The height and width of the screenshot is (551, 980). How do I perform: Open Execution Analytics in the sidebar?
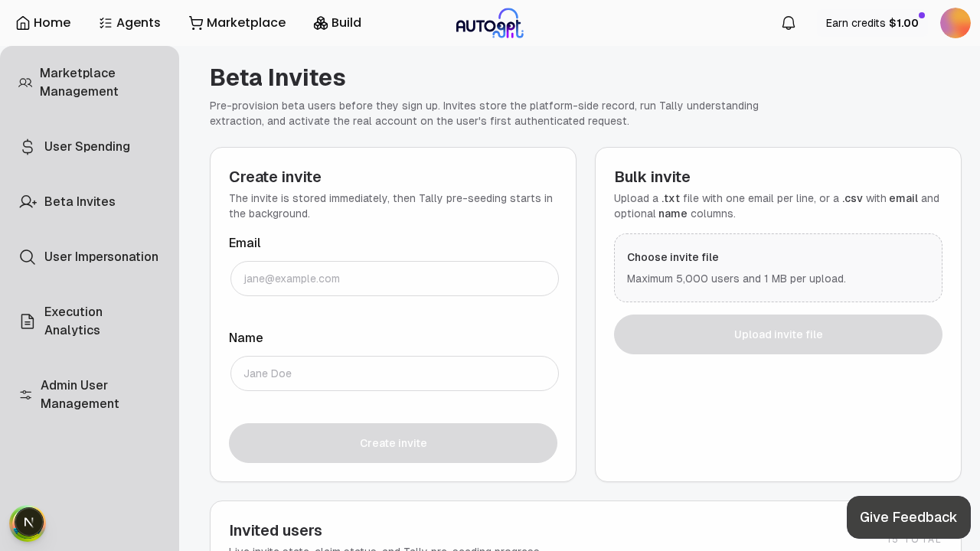pyautogui.click(x=73, y=321)
